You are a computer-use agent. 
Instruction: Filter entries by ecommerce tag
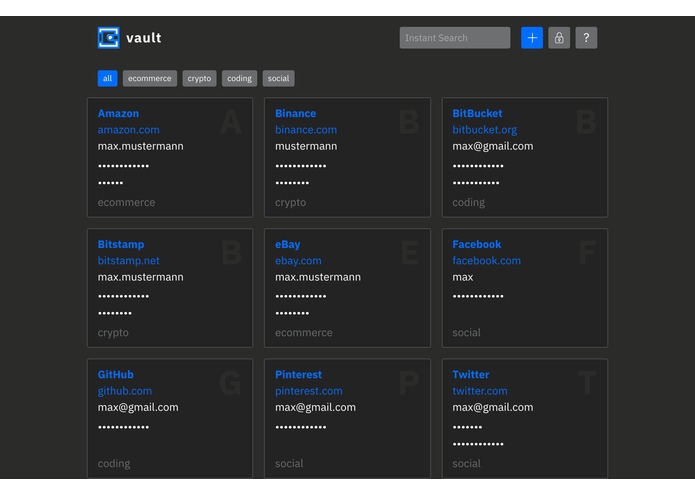pyautogui.click(x=150, y=78)
